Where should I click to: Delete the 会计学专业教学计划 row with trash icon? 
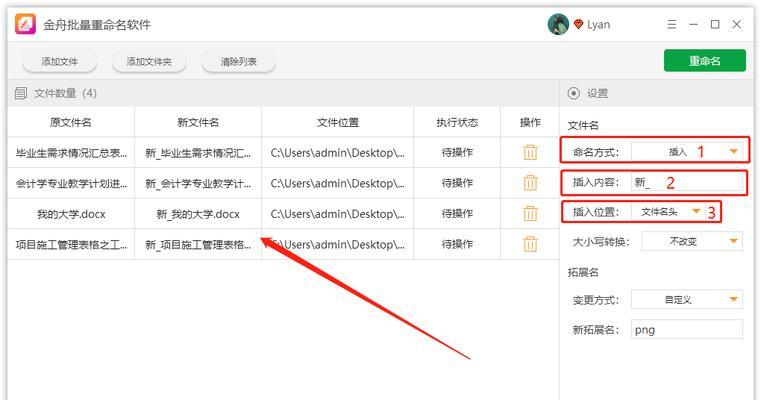click(x=530, y=183)
